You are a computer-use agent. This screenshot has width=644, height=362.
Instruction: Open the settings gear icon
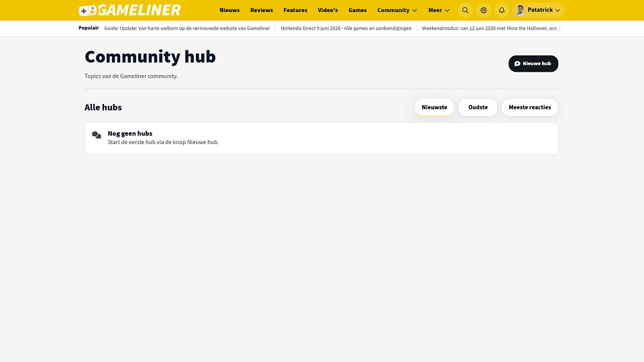(484, 10)
